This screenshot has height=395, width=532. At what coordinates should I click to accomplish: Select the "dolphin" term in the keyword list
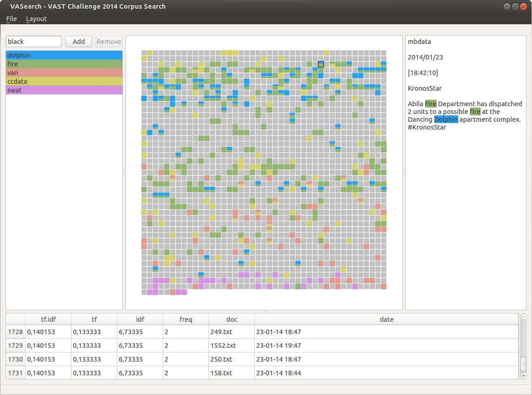point(64,55)
